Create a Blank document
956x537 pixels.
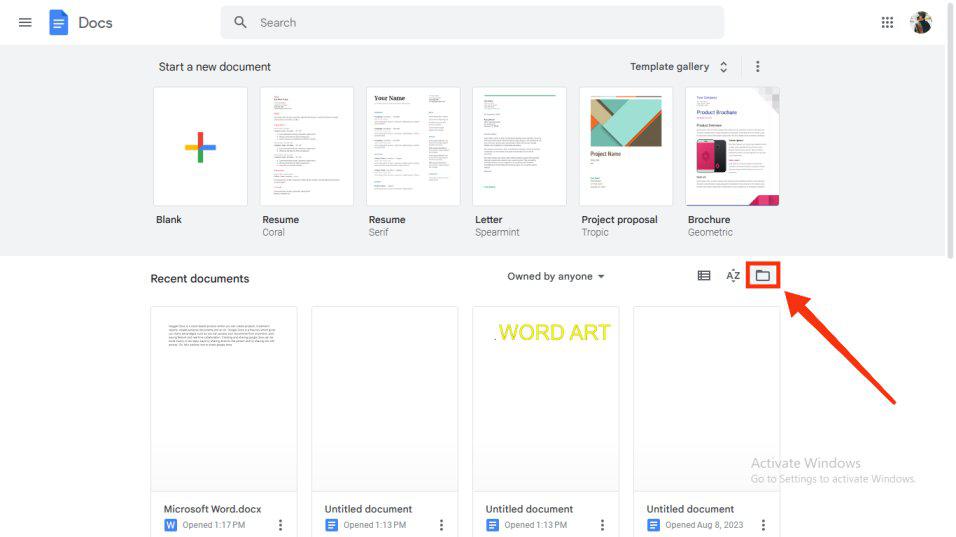200,146
